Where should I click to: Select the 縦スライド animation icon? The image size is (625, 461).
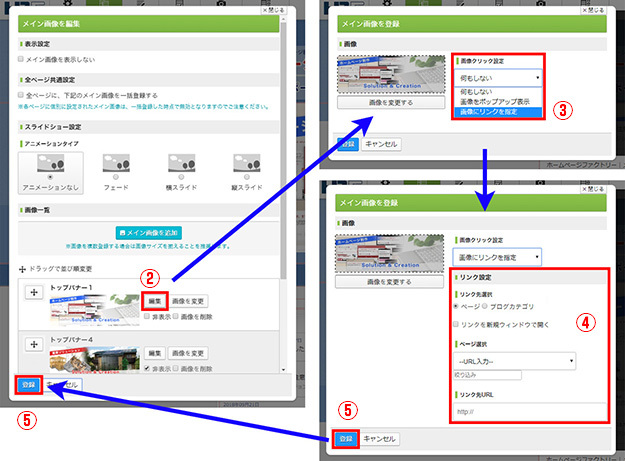tap(249, 165)
